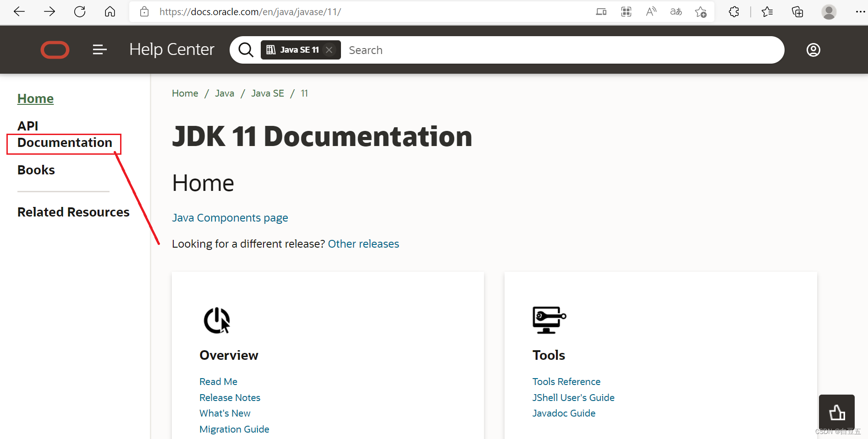The image size is (868, 439).
Task: Open the JShell User's Guide link
Action: [573, 398]
